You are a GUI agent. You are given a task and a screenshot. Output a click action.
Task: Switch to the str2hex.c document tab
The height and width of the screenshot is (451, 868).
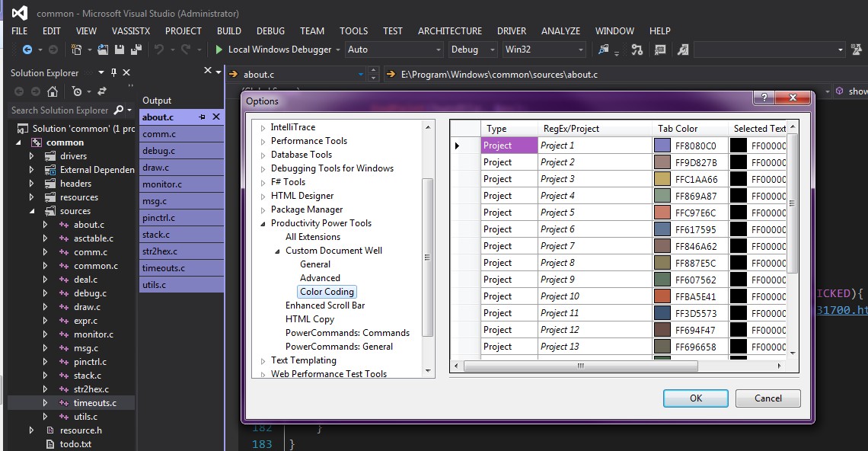coord(181,251)
